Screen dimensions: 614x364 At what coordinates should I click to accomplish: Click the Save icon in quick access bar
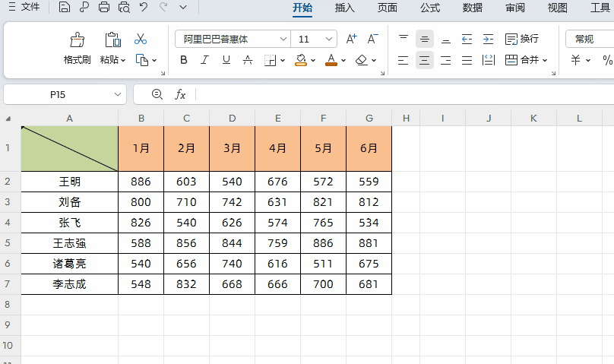pos(65,8)
